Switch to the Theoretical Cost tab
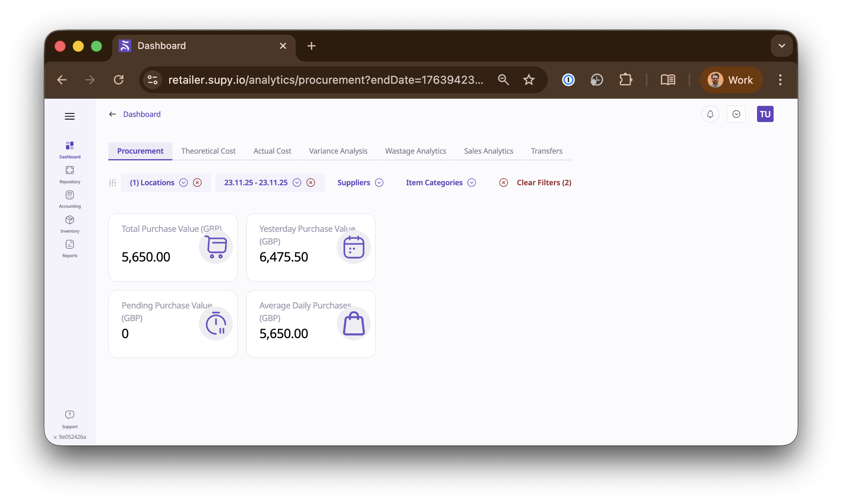 pyautogui.click(x=208, y=151)
